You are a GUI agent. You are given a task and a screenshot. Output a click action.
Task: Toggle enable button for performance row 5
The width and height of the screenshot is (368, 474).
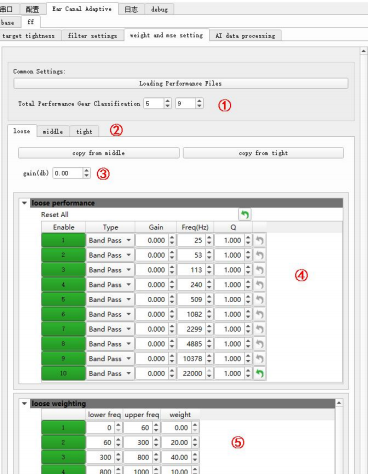point(63,299)
